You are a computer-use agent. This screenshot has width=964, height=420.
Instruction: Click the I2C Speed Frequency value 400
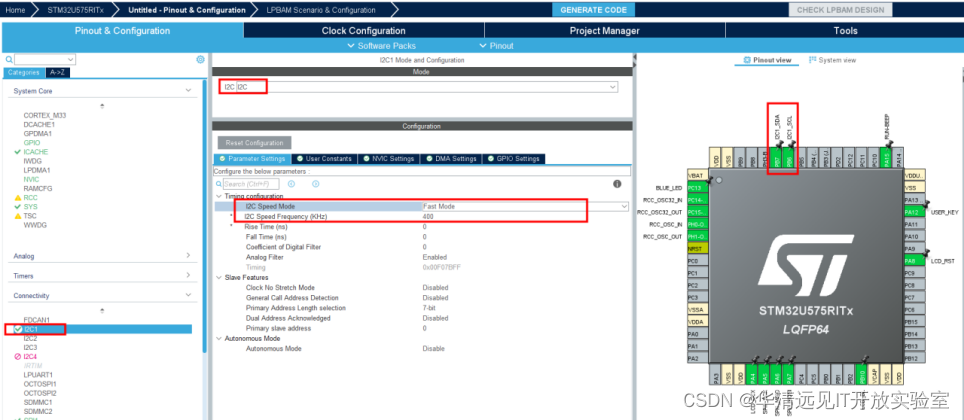427,217
